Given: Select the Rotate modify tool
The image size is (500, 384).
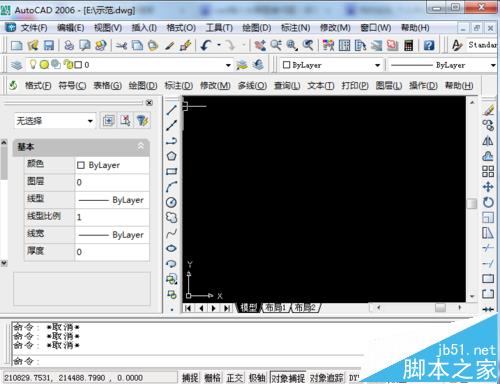Looking at the screenshot, I should (x=488, y=202).
